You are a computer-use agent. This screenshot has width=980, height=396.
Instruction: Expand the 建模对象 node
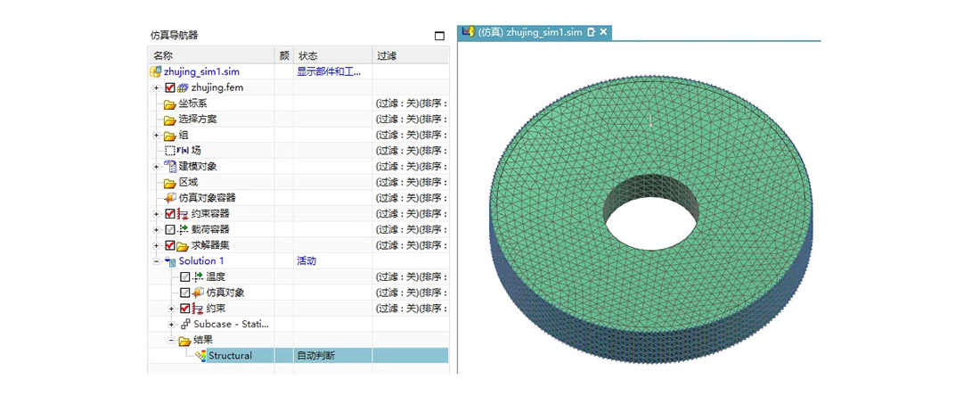tap(156, 167)
